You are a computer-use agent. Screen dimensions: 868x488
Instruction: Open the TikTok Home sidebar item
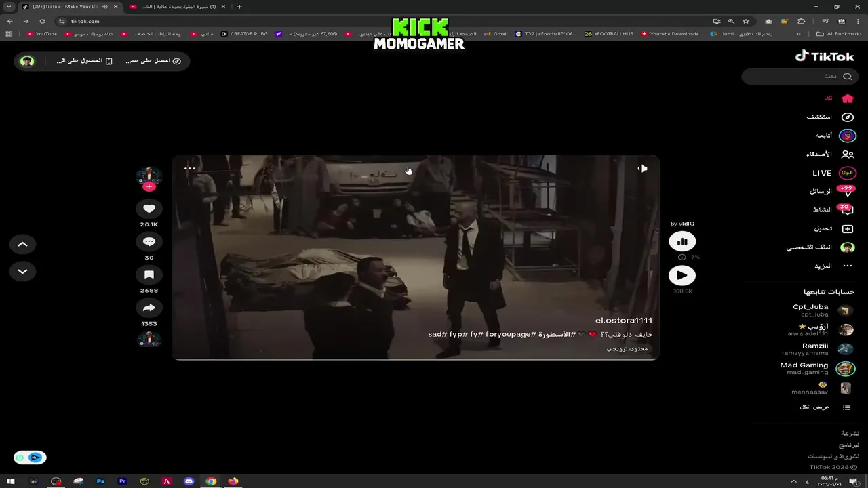[x=839, y=98]
